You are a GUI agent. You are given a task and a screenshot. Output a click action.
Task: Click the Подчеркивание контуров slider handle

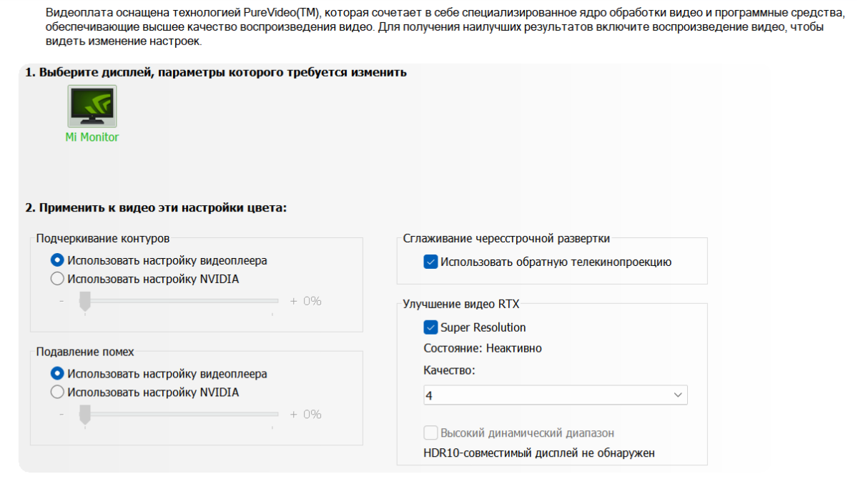pos(85,300)
